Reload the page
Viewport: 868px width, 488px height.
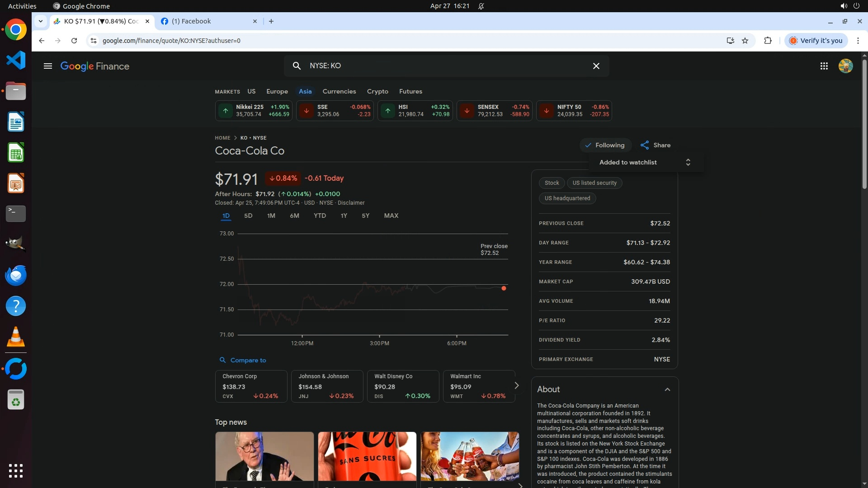74,41
